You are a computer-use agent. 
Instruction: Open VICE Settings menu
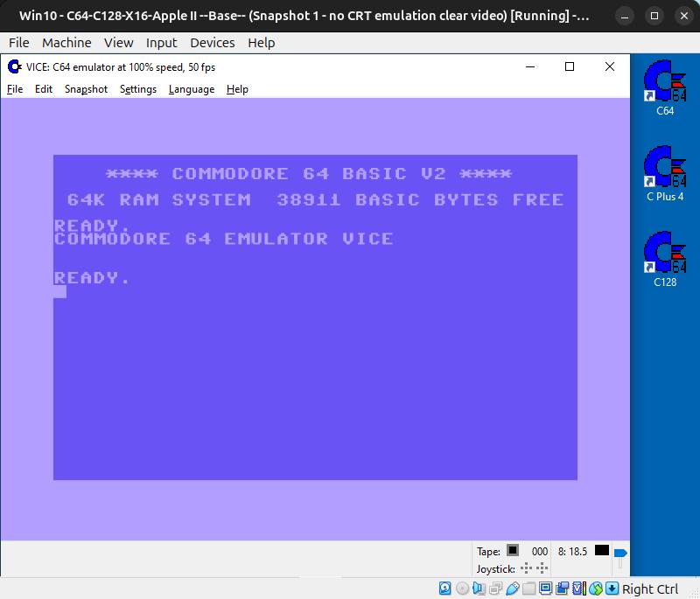[x=138, y=89]
